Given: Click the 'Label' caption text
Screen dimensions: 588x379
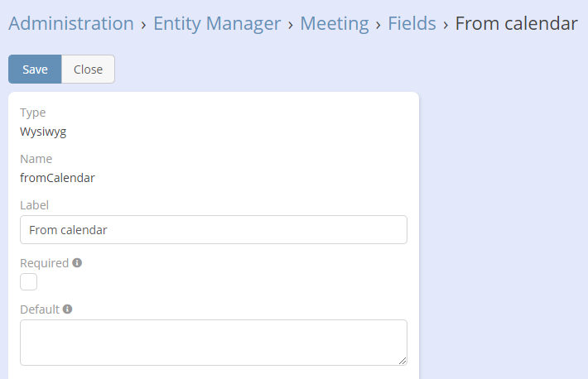Looking at the screenshot, I should coord(35,205).
